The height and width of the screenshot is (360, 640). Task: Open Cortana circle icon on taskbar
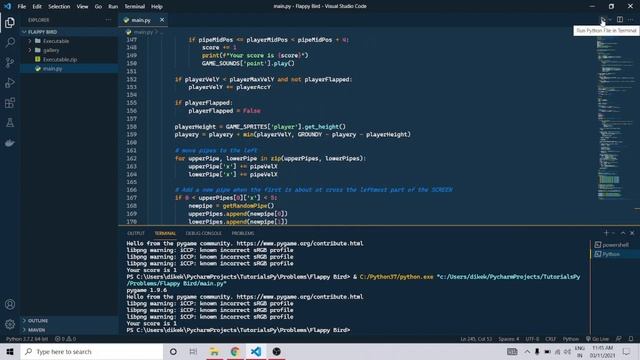pyautogui.click(x=173, y=351)
